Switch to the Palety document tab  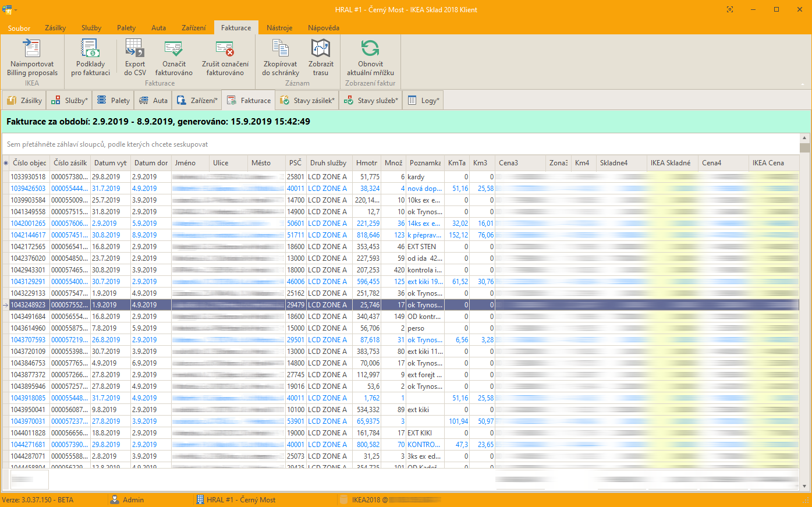114,101
